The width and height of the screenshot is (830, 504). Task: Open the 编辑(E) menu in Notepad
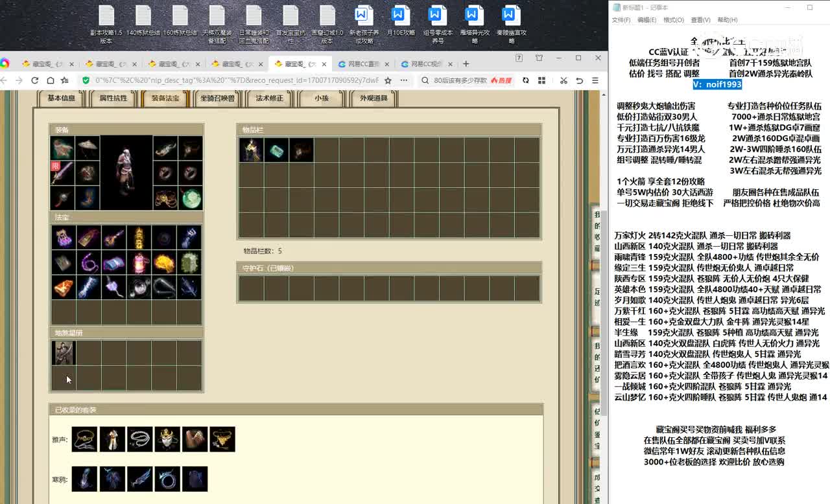(646, 20)
